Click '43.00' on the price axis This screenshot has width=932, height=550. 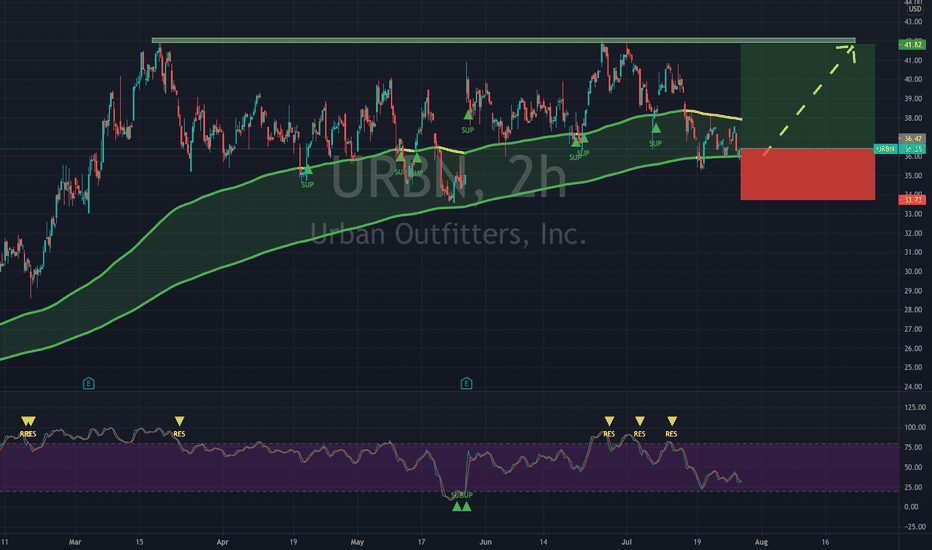point(913,22)
